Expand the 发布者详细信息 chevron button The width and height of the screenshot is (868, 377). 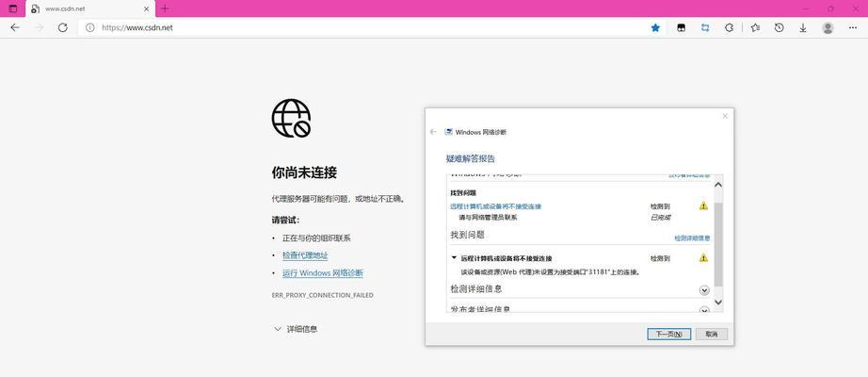click(x=704, y=310)
